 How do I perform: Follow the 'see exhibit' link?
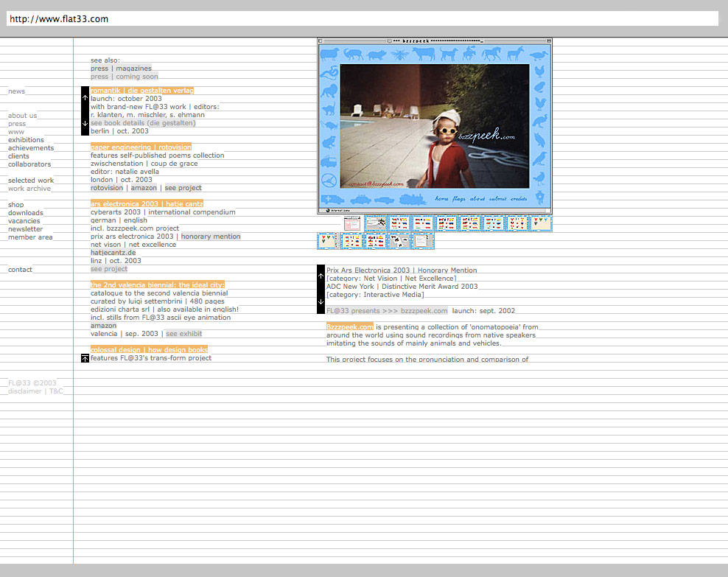click(x=184, y=334)
